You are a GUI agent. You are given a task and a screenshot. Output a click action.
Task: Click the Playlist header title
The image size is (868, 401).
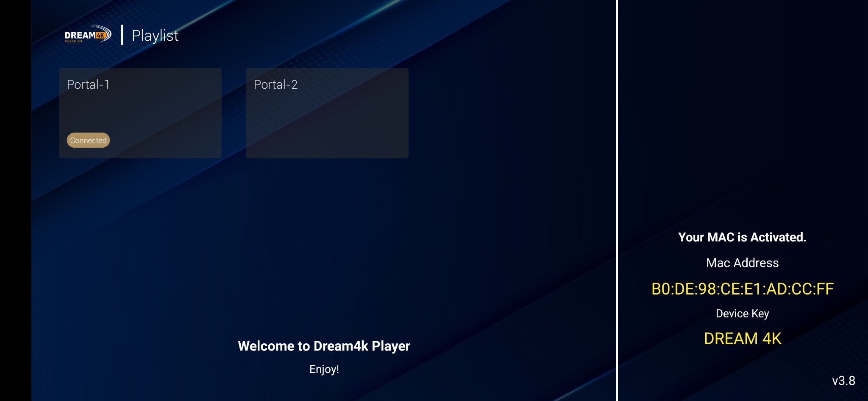click(155, 36)
